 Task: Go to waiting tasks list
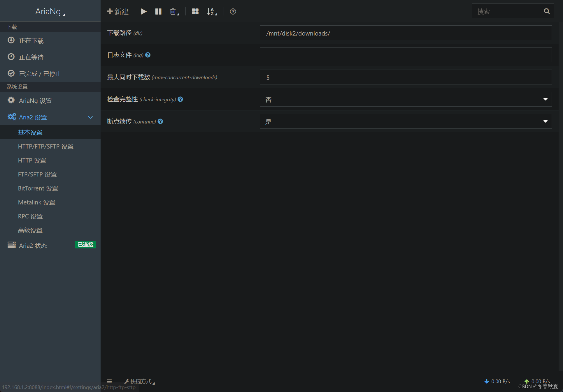click(50, 57)
